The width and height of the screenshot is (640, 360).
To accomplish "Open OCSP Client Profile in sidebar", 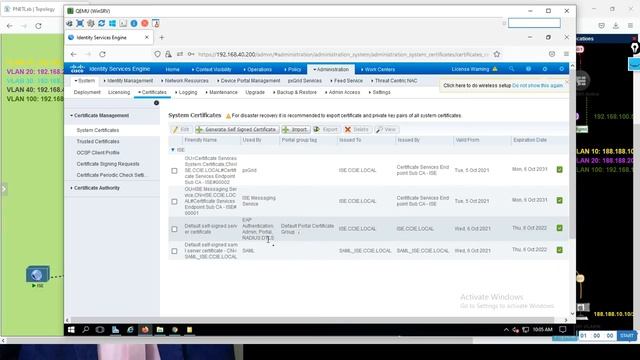I will (x=98, y=153).
